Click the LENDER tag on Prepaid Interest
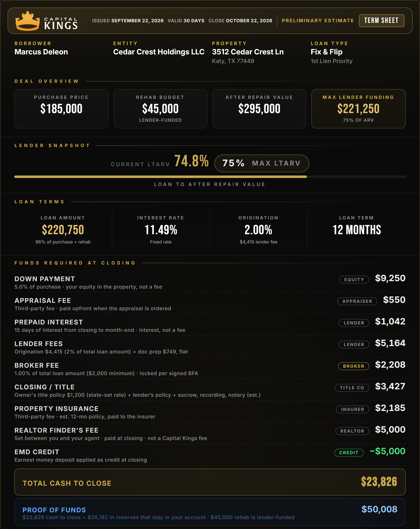 click(x=354, y=323)
